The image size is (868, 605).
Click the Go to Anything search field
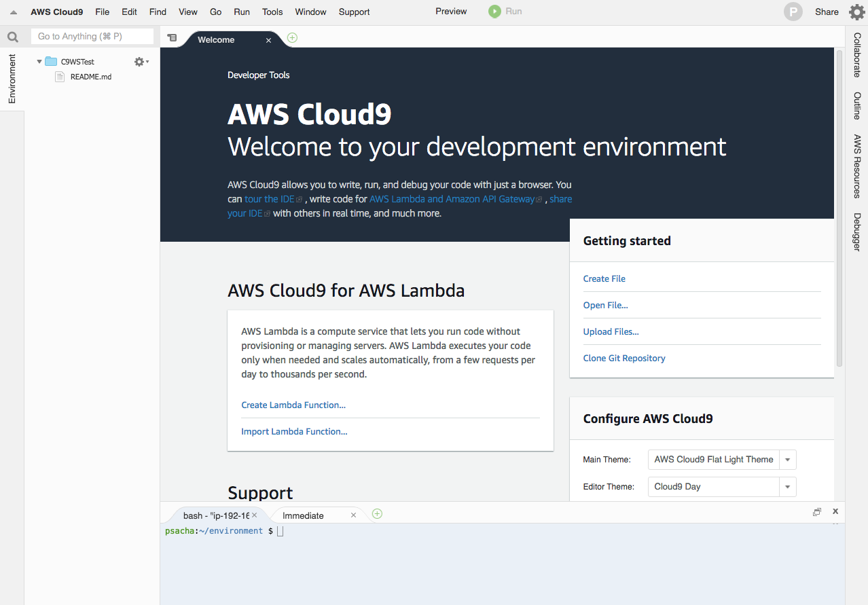click(92, 37)
